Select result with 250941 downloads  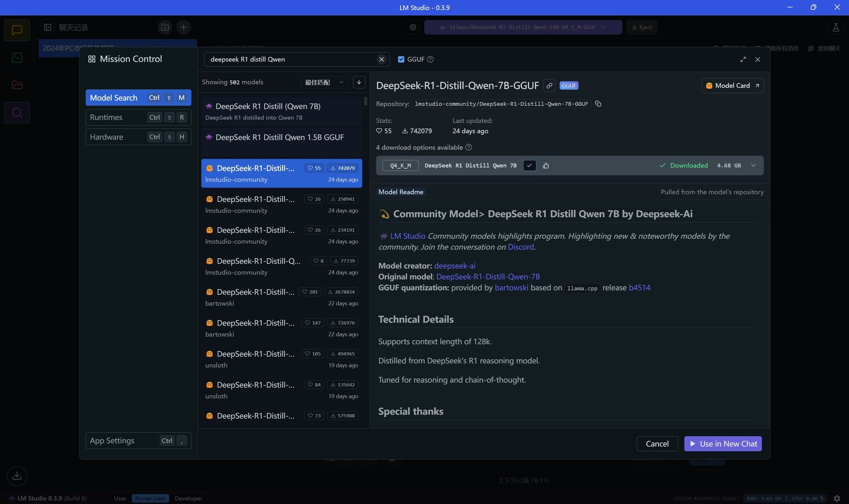point(281,204)
